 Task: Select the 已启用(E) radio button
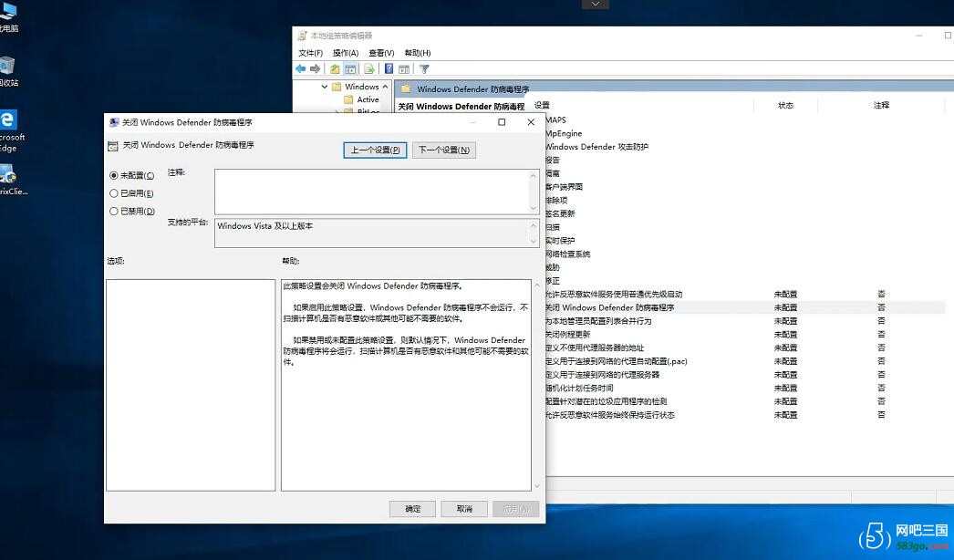(x=114, y=193)
